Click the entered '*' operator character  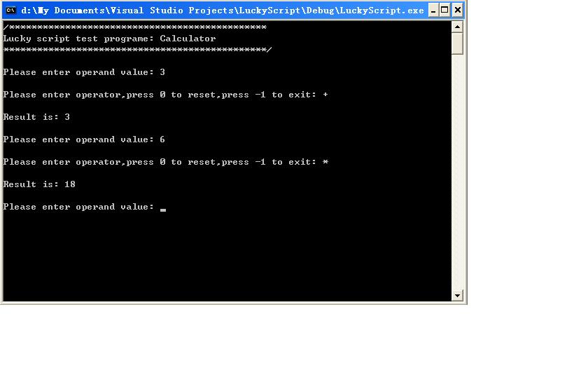click(x=325, y=162)
